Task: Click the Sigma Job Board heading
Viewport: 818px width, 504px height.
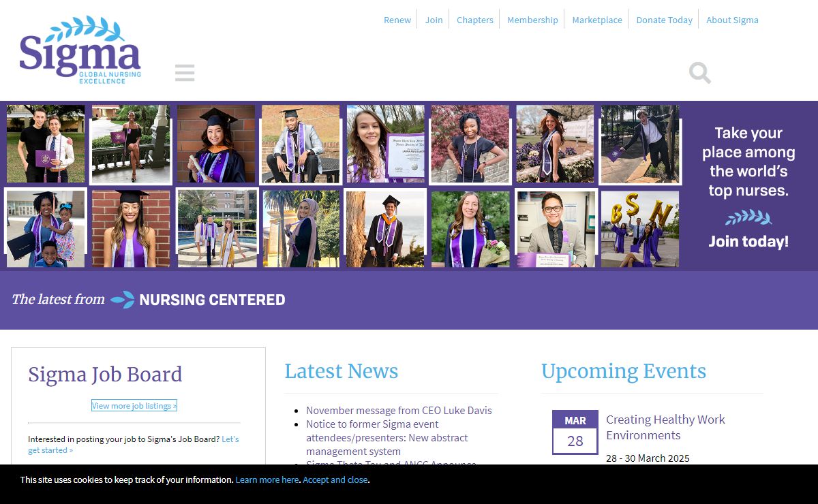Action: 105,374
